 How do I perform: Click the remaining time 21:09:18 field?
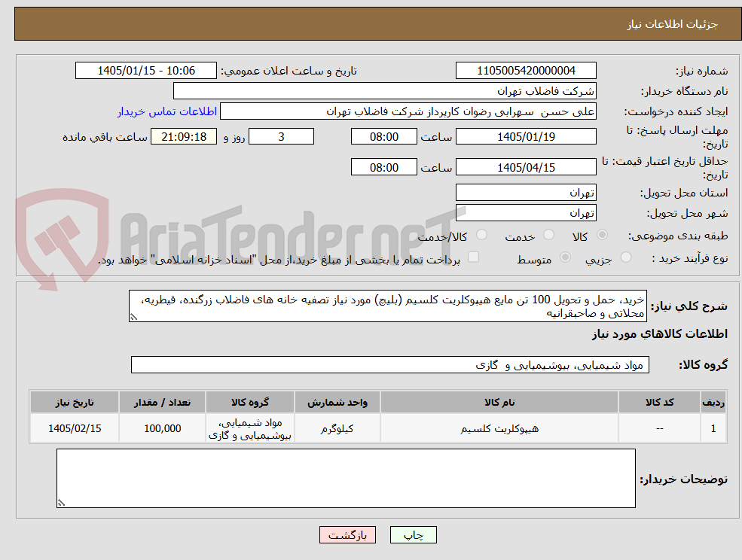184,137
